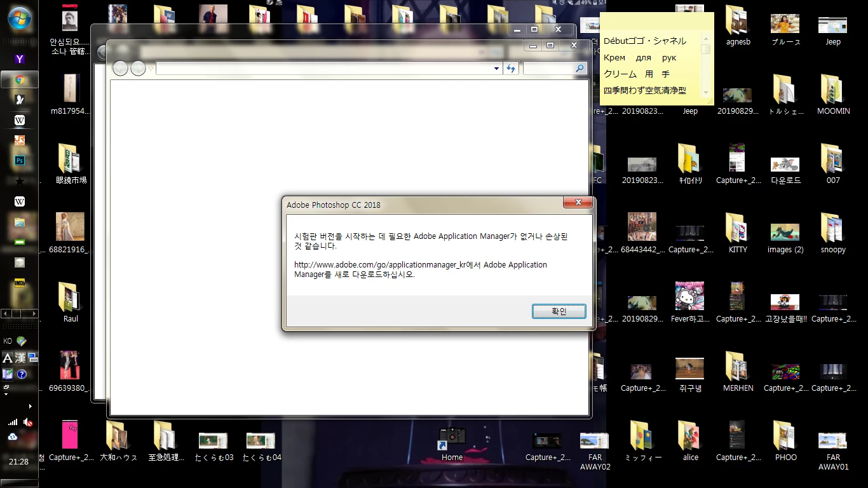Screen dimensions: 868x488
Task: Select the 쥐구녕 desktop image
Action: click(x=689, y=375)
